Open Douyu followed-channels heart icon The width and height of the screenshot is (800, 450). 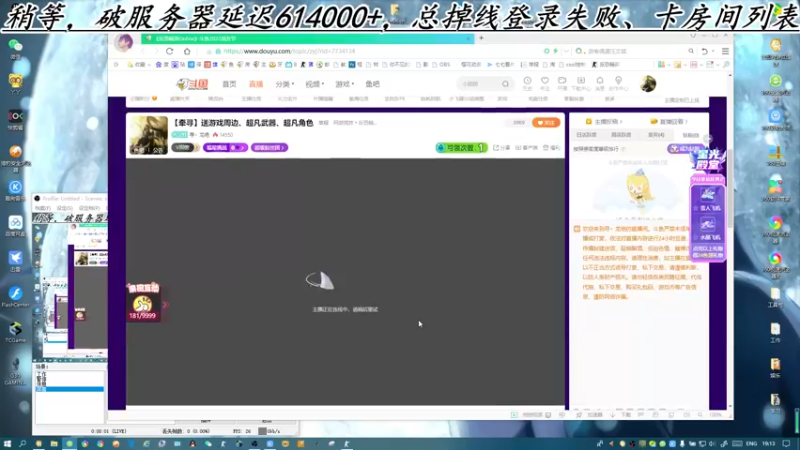(x=545, y=81)
